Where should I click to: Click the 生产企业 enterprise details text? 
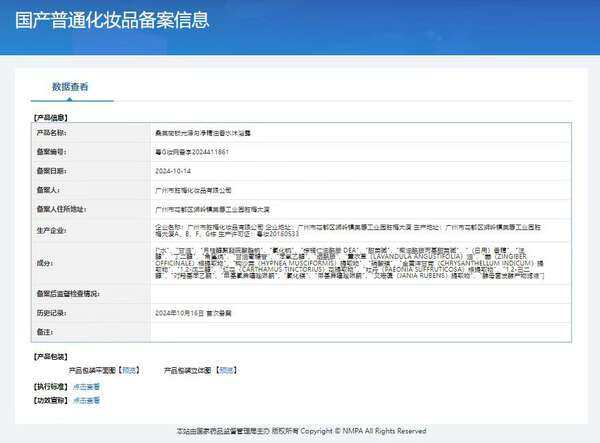348,230
